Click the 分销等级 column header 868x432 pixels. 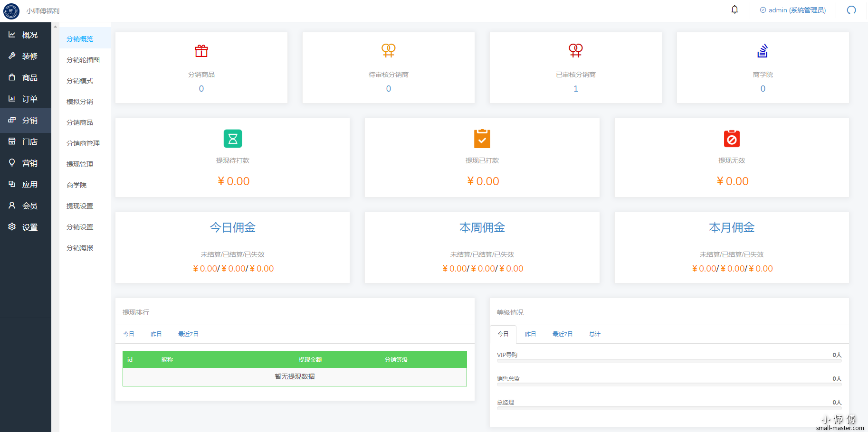click(396, 360)
